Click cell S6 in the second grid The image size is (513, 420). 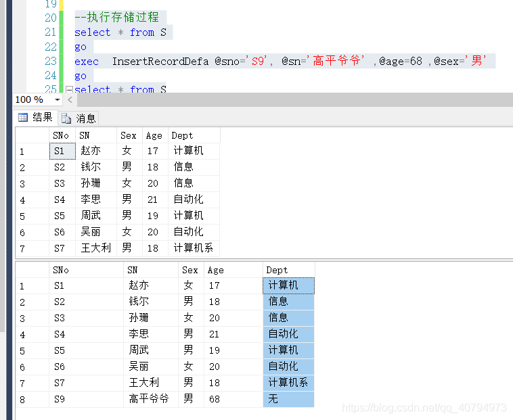(x=87, y=367)
